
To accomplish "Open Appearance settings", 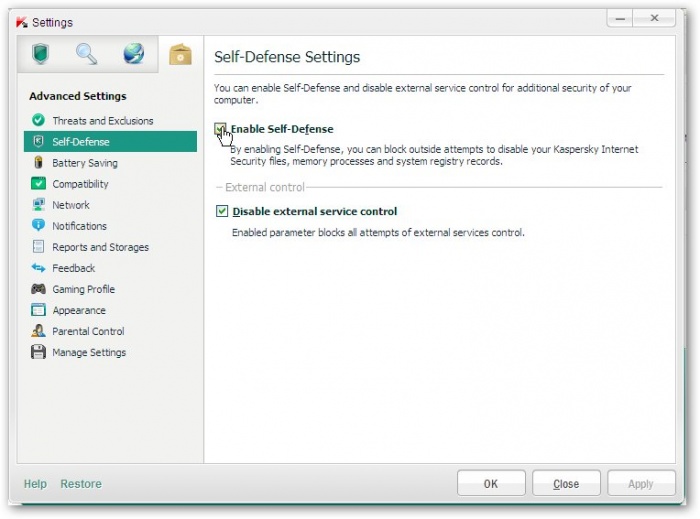I will click(x=110, y=310).
